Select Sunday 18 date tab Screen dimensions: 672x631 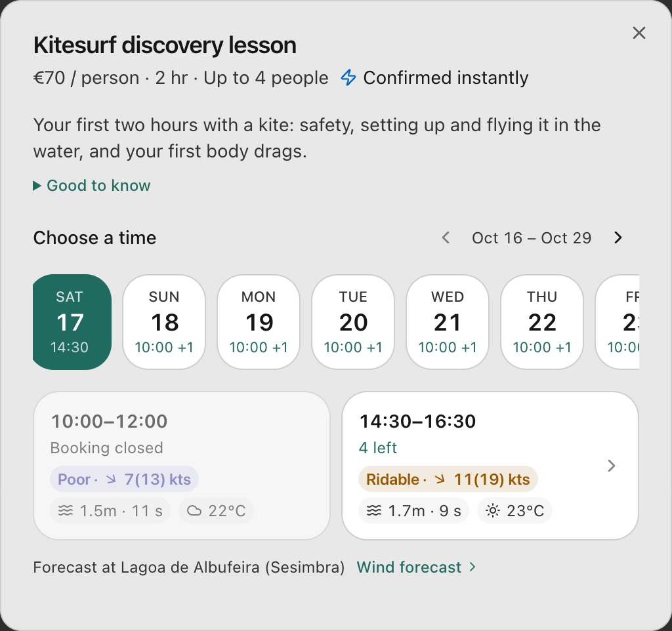click(x=164, y=322)
